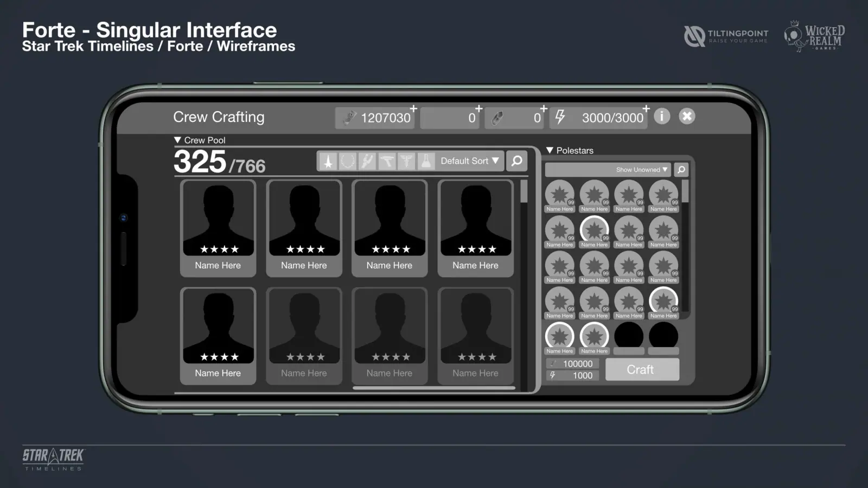Click the 325/766 crew count
Viewport: 868px width, 488px height.
tap(220, 162)
